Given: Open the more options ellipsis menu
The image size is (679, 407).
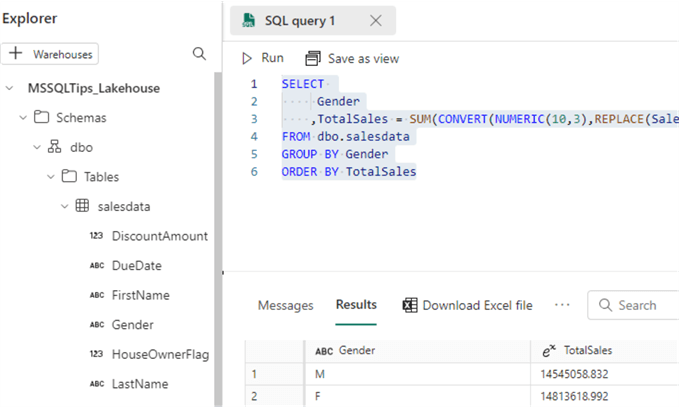Looking at the screenshot, I should click(562, 305).
